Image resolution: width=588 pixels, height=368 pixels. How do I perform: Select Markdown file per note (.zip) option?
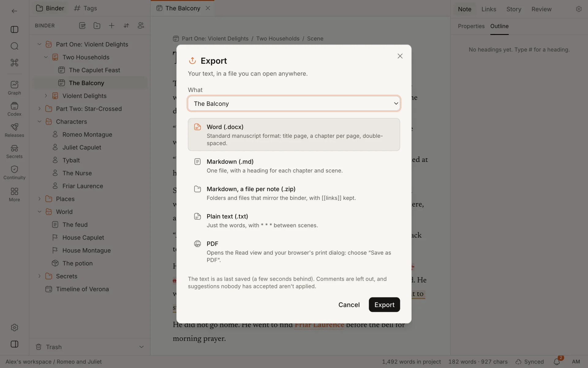pyautogui.click(x=294, y=193)
